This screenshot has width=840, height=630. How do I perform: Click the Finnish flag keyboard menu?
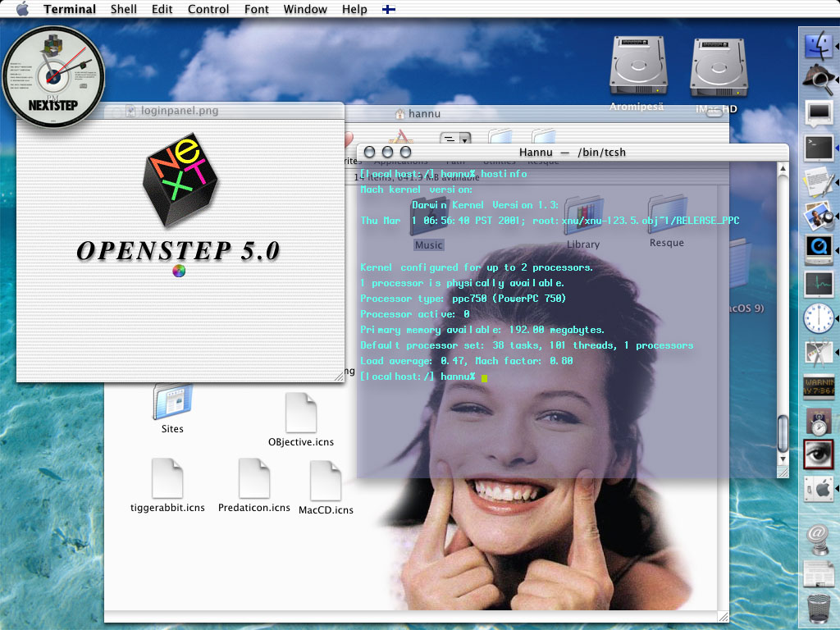coord(389,9)
